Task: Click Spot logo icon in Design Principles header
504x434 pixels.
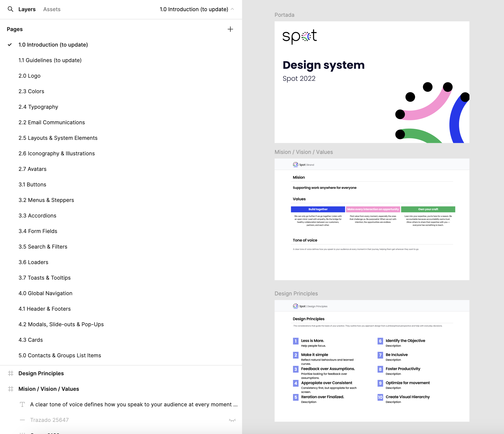Action: click(295, 306)
